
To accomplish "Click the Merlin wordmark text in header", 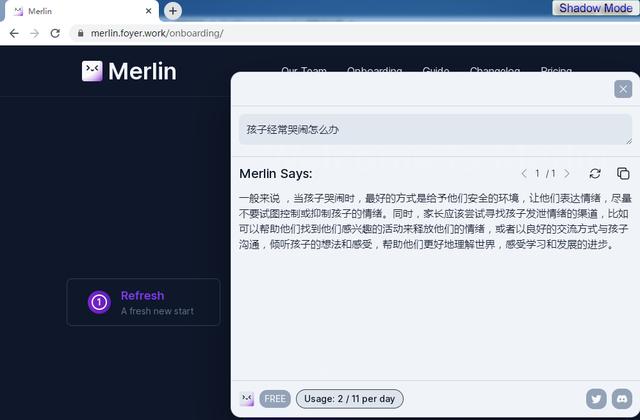I will coord(142,71).
